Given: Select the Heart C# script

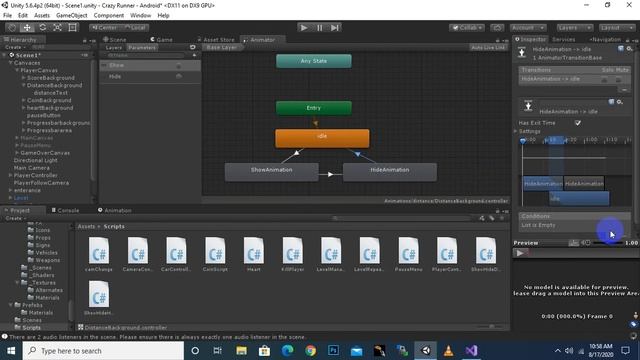Looking at the screenshot, I should (253, 254).
